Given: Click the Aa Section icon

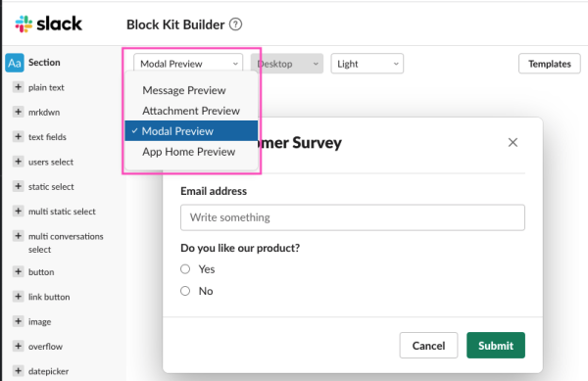Looking at the screenshot, I should tap(15, 63).
